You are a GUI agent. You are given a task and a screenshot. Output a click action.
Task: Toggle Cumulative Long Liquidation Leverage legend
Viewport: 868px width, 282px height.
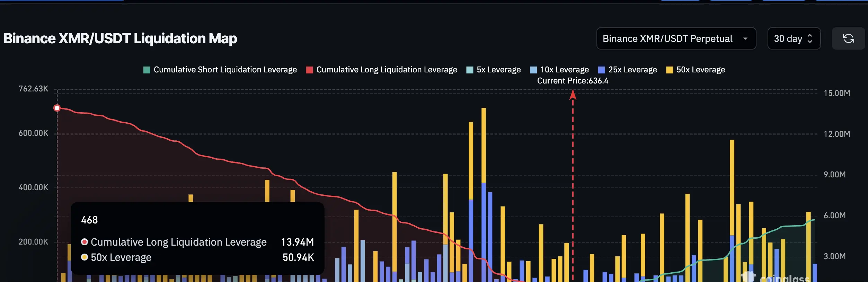click(x=382, y=70)
